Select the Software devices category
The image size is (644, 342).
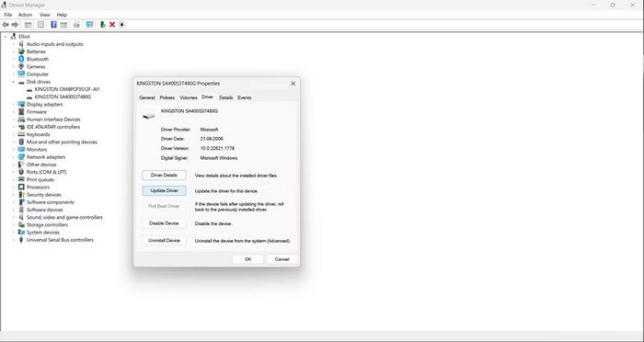pos(45,210)
